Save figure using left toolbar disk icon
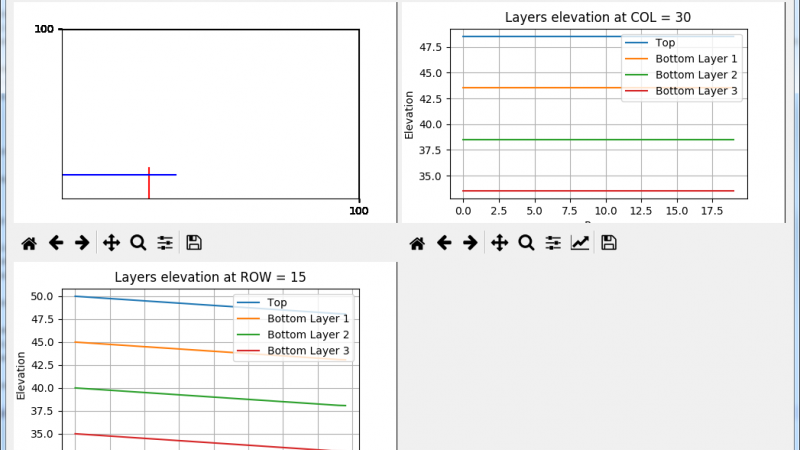Image resolution: width=800 pixels, height=450 pixels. (194, 243)
